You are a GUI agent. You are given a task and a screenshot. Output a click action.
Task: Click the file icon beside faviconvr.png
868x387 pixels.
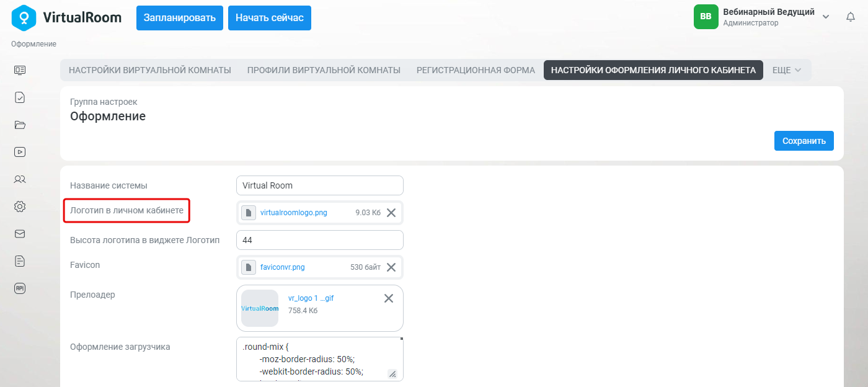(249, 267)
